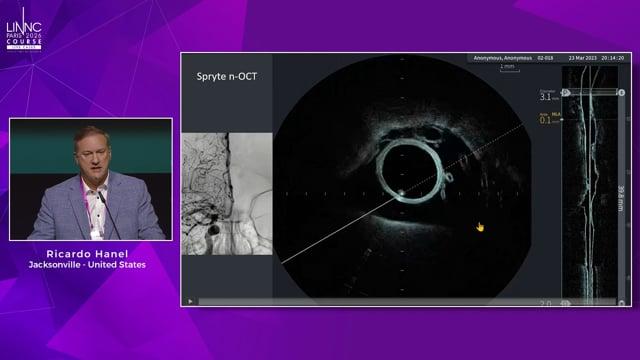The width and height of the screenshot is (640, 360).
Task: Click the speaker video feed
Action: point(91,179)
